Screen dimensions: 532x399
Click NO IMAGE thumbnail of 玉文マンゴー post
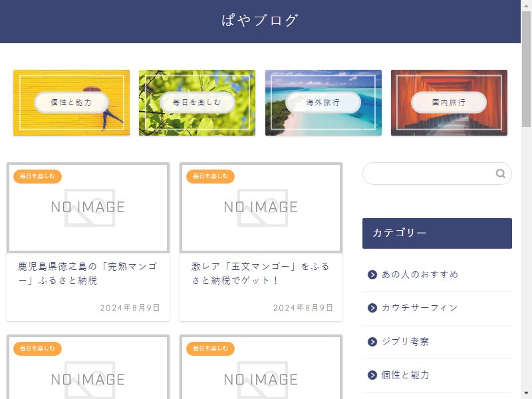(x=261, y=207)
